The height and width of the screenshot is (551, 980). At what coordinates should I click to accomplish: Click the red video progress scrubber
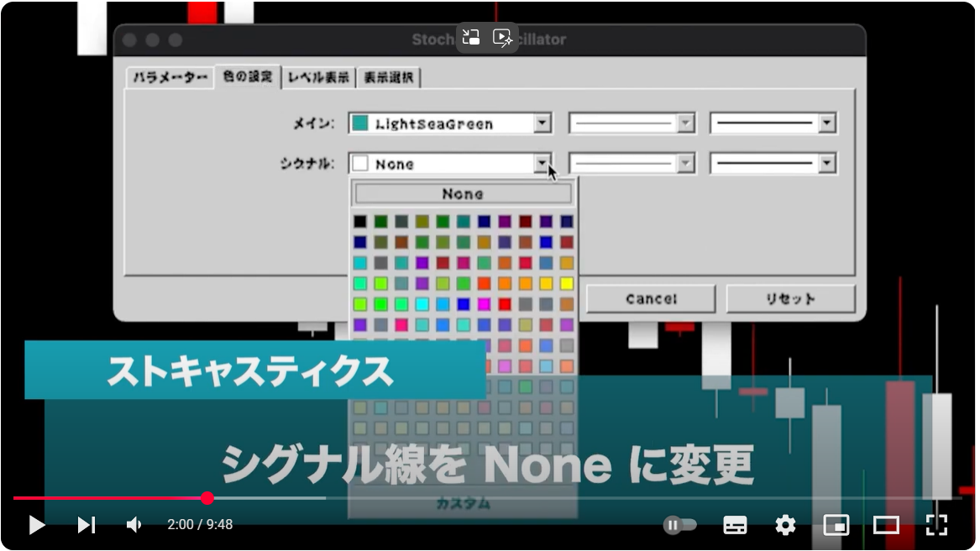click(207, 498)
